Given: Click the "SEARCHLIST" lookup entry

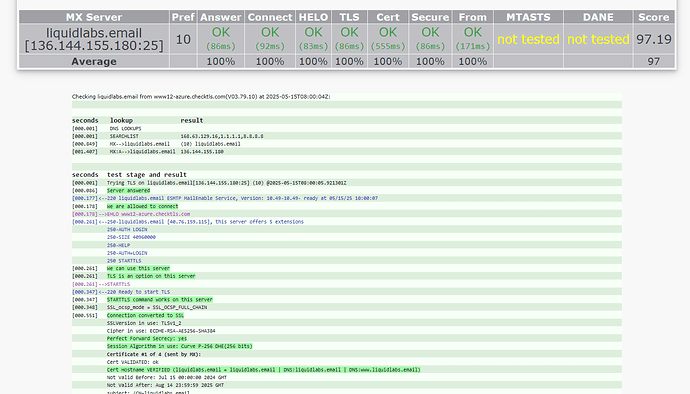Looking at the screenshot, I should point(124,136).
